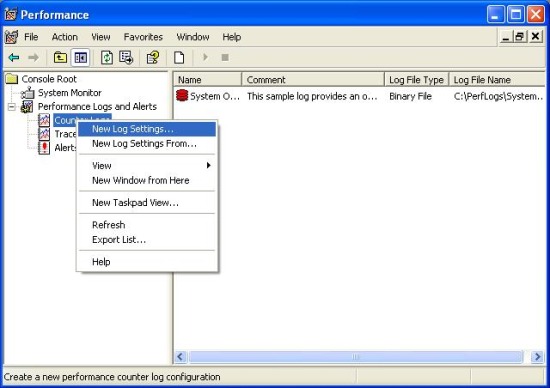550x388 pixels.
Task: Minimize the inner MMC child window
Action: point(505,37)
